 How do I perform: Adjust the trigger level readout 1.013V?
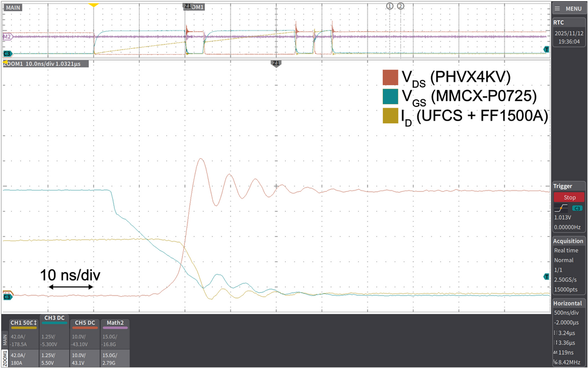tap(562, 218)
